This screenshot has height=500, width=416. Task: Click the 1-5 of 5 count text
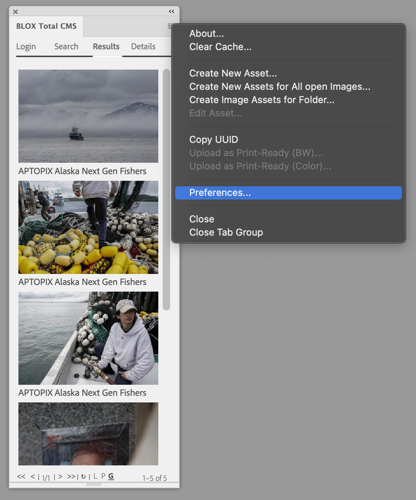155,478
